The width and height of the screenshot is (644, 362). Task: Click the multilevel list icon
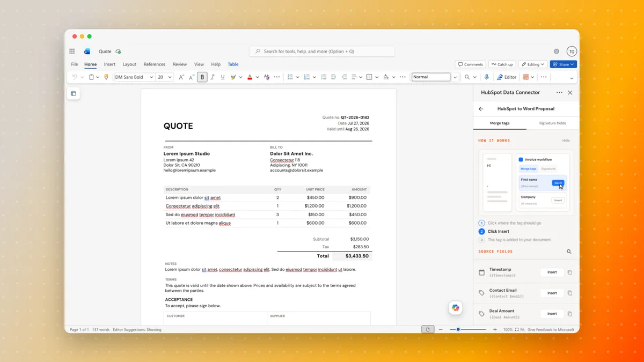324,77
